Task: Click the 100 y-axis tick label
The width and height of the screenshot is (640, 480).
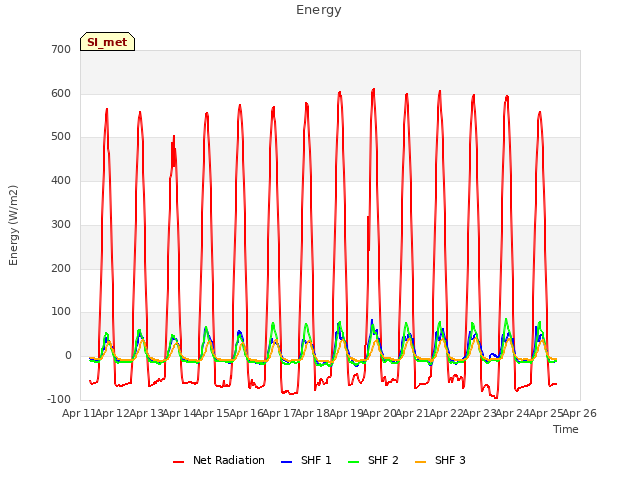Action: click(x=61, y=312)
